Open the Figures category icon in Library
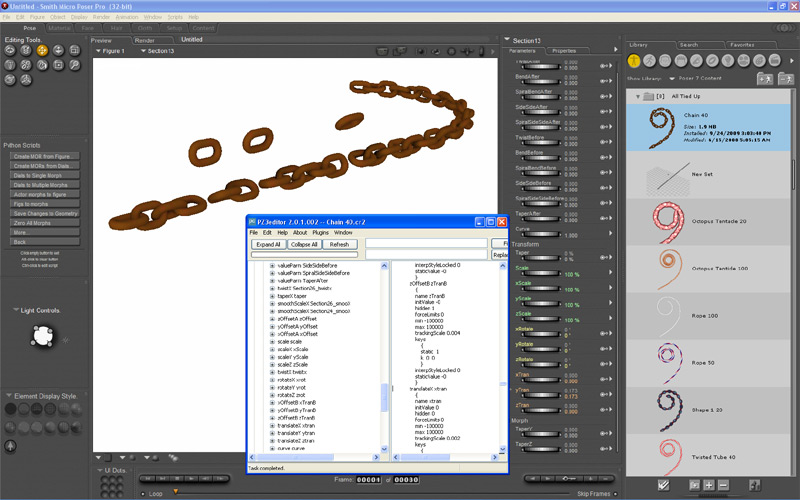The image size is (800, 500). (x=634, y=60)
